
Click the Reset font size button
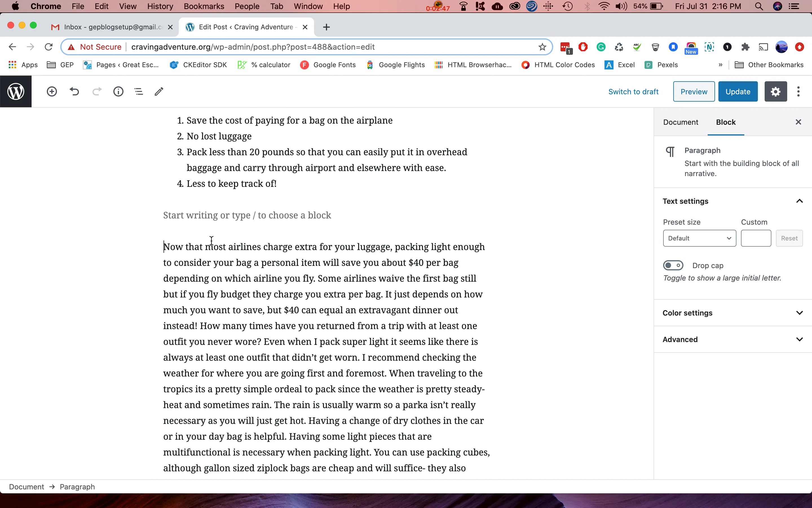point(789,238)
